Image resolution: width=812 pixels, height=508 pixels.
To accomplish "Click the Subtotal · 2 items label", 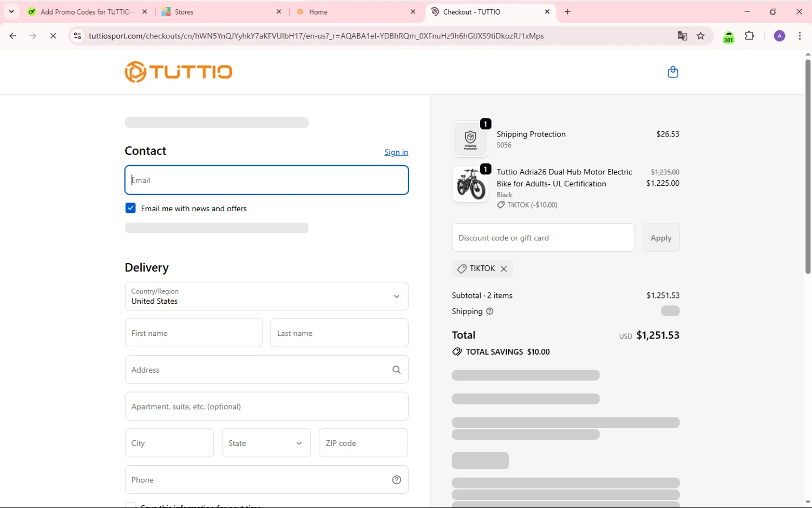I will [482, 296].
